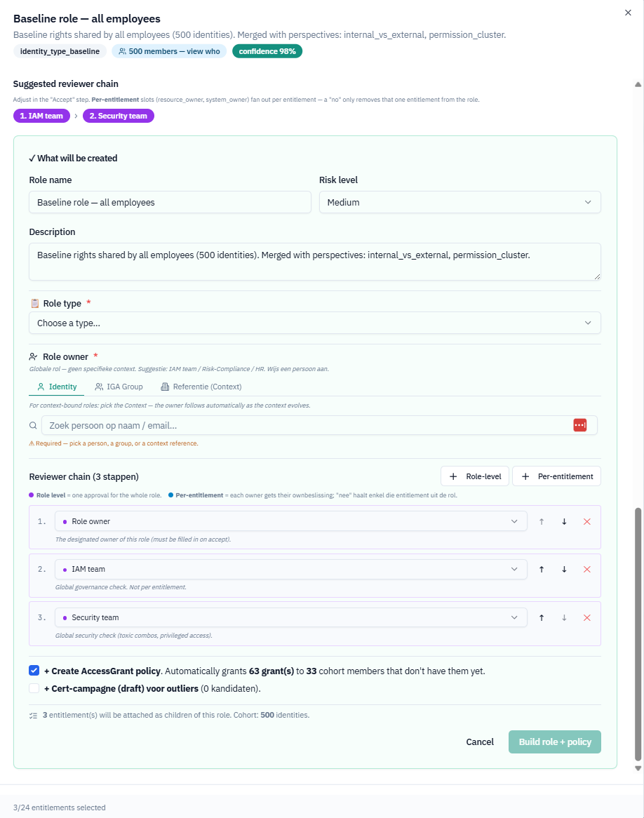Viewport: 644px width, 818px height.
Task: Open 500 members view who link
Action: point(169,51)
